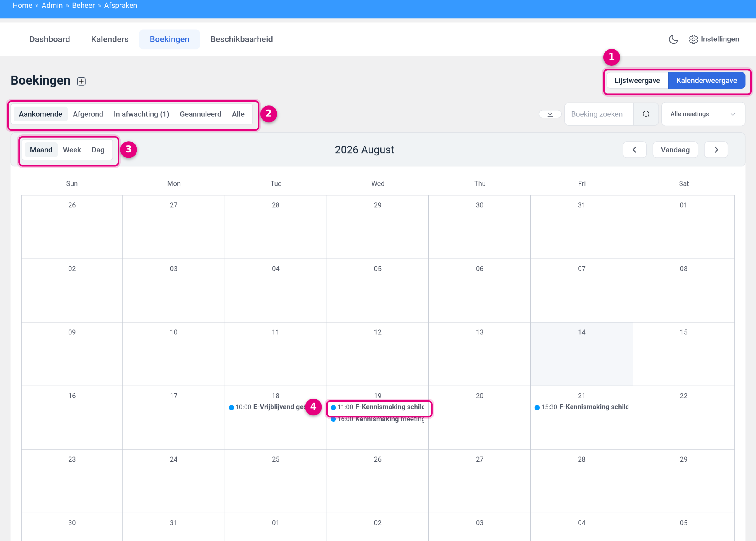Click the Vandaag button
This screenshot has height=541, width=756.
675,150
